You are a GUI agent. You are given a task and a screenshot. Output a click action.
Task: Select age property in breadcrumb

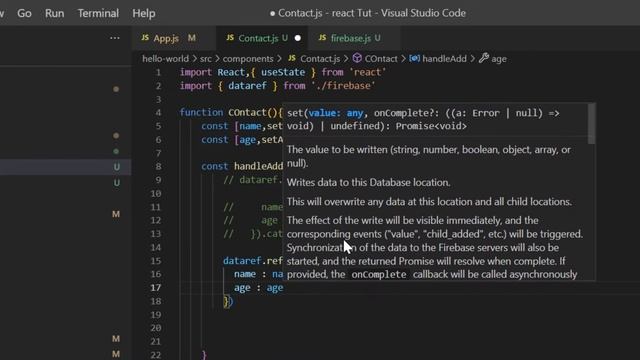499,59
